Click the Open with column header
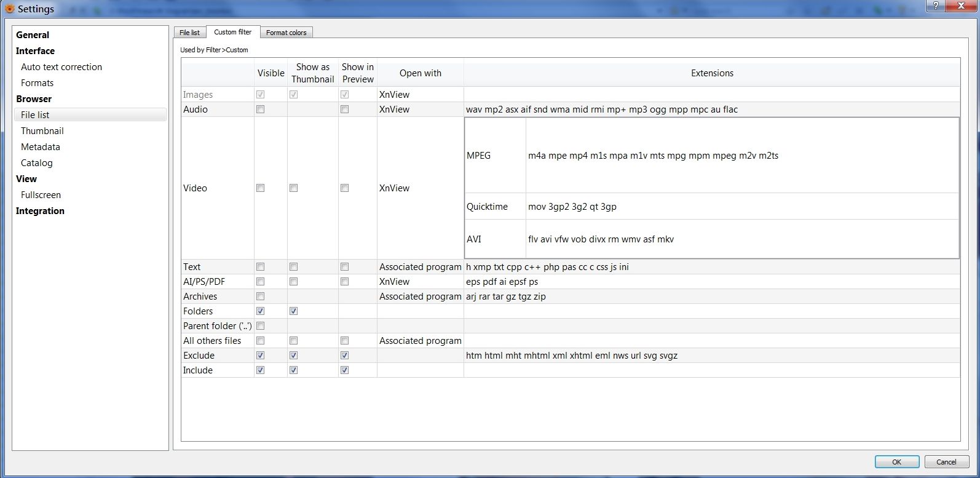This screenshot has width=980, height=478. [421, 73]
